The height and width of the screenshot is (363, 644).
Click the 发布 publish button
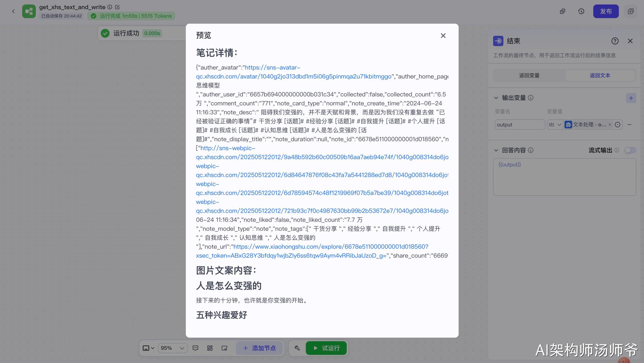[606, 11]
